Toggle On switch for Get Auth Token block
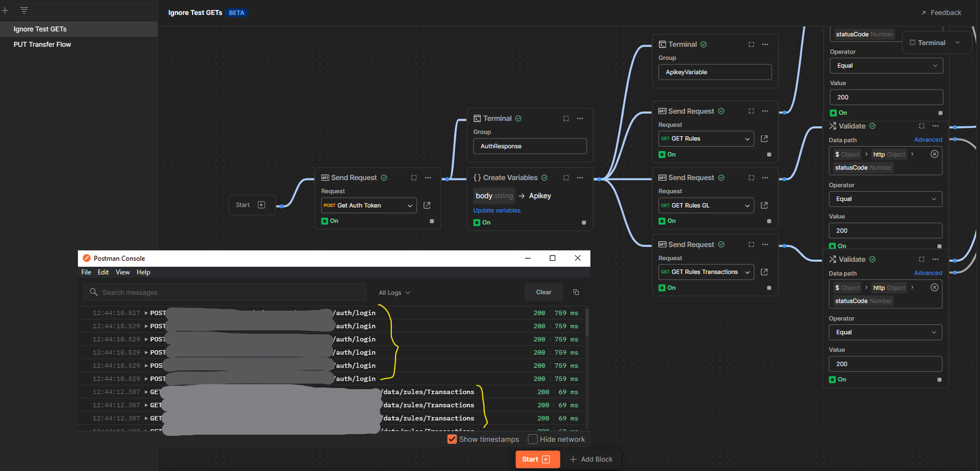980x471 pixels. 325,221
